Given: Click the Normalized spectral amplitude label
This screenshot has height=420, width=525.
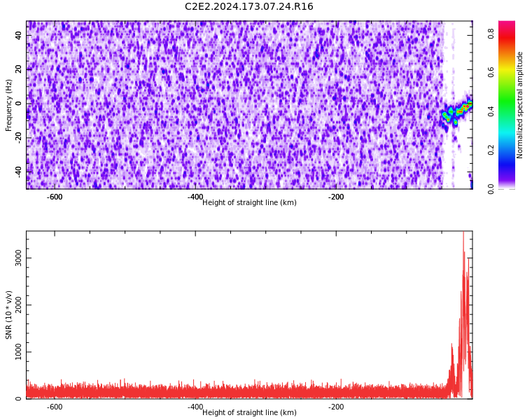Looking at the screenshot, I should click(519, 105).
